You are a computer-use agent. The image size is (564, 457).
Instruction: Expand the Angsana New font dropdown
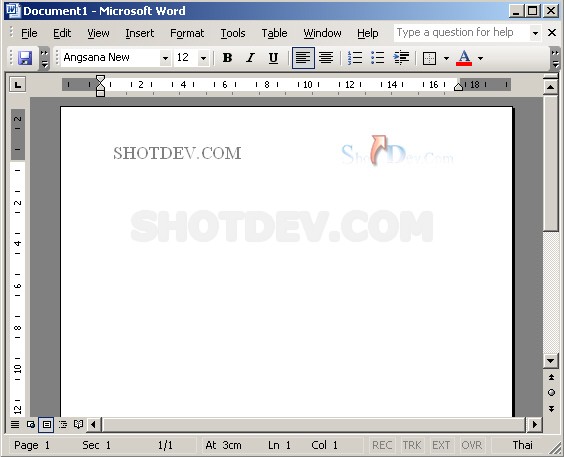[165, 58]
